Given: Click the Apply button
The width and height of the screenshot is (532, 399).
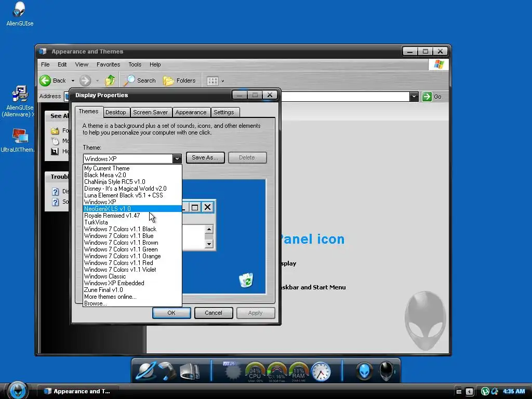Looking at the screenshot, I should click(x=256, y=313).
